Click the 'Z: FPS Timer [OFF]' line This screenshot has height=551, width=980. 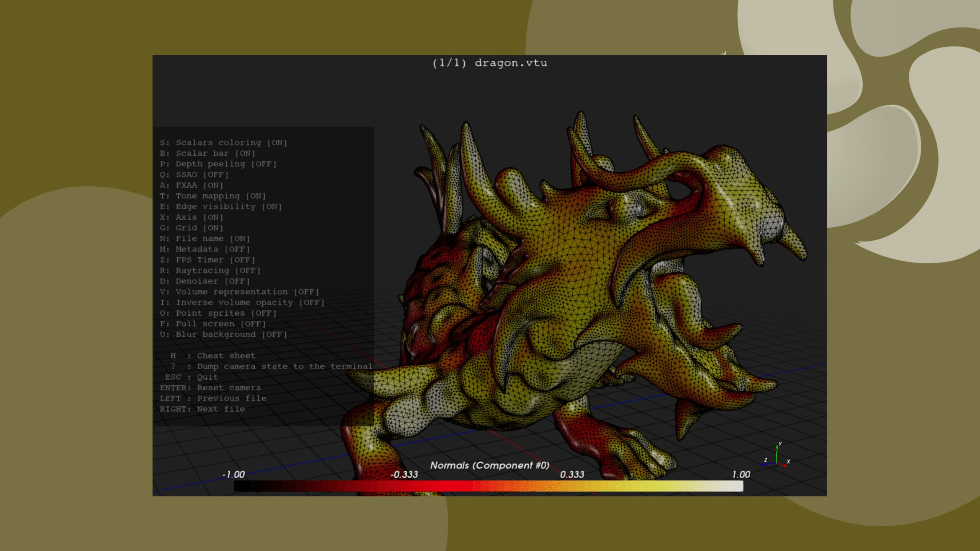point(207,260)
